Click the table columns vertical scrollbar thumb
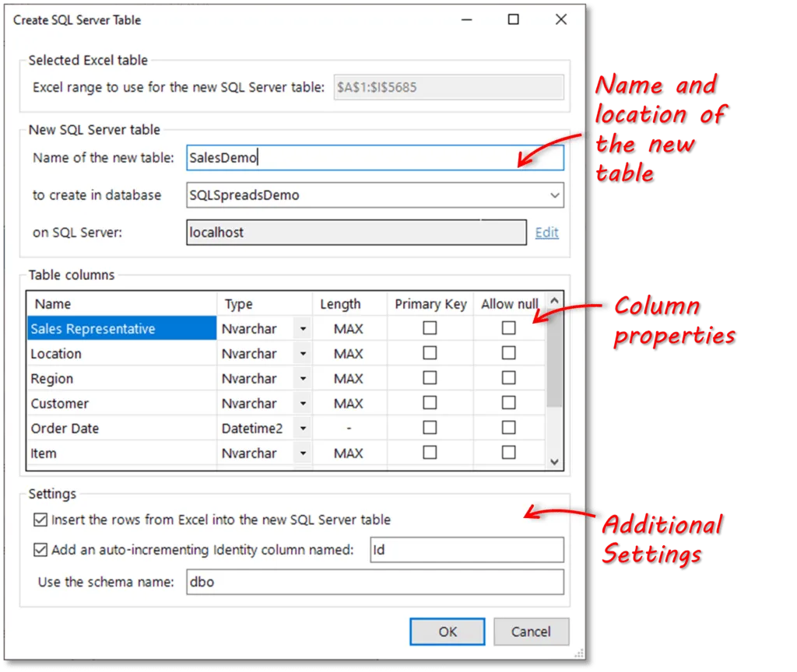Screen dimensions: 797x672 (x=554, y=358)
